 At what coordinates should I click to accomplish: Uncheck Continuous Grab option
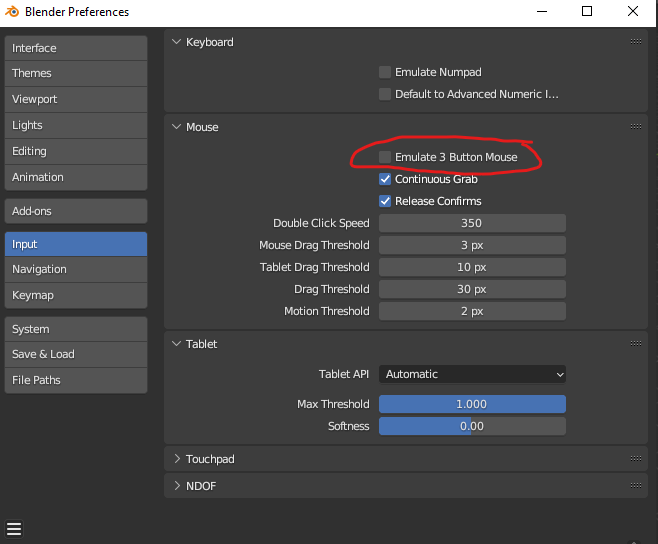pyautogui.click(x=385, y=179)
